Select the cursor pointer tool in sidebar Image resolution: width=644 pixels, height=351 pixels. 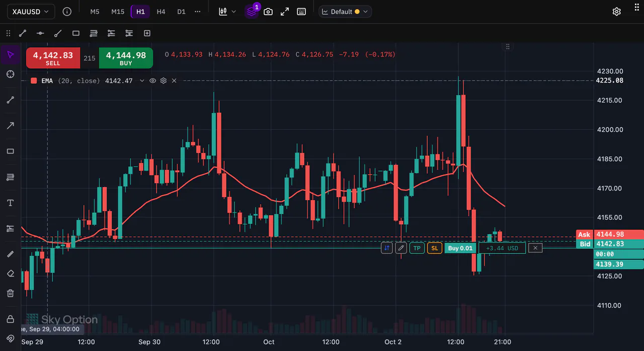click(10, 54)
